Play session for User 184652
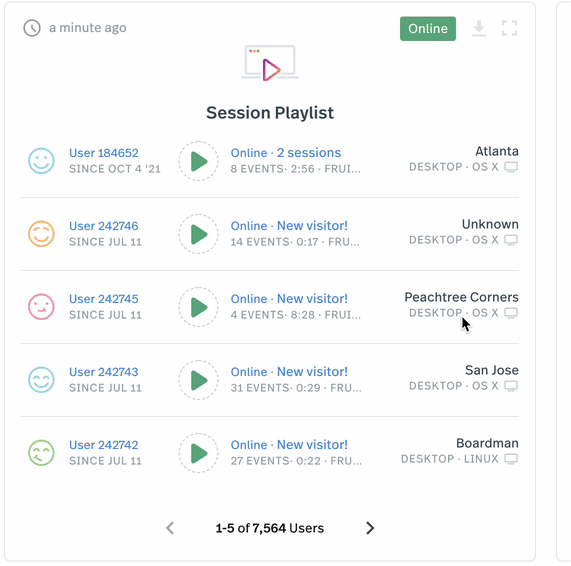This screenshot has height=566, width=571. coord(198,161)
